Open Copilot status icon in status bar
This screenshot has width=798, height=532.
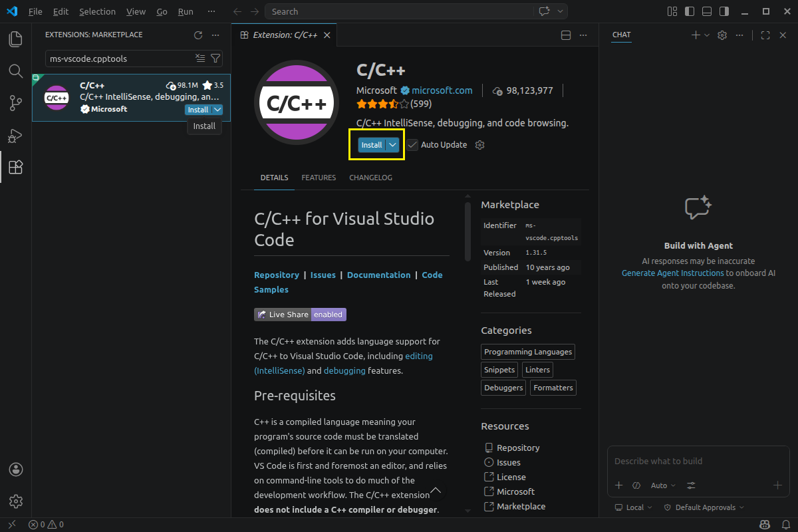coord(765,525)
